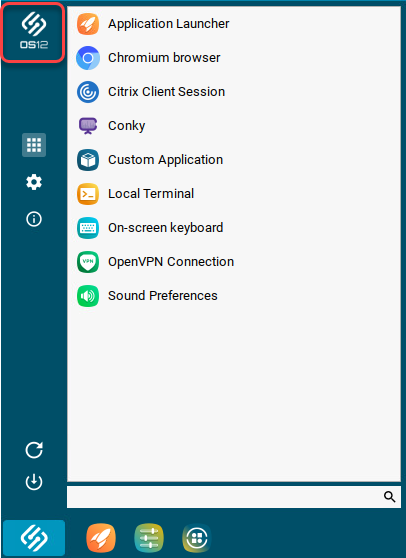The image size is (406, 558).
Task: Launch On-screen keyboard
Action: tap(233, 228)
